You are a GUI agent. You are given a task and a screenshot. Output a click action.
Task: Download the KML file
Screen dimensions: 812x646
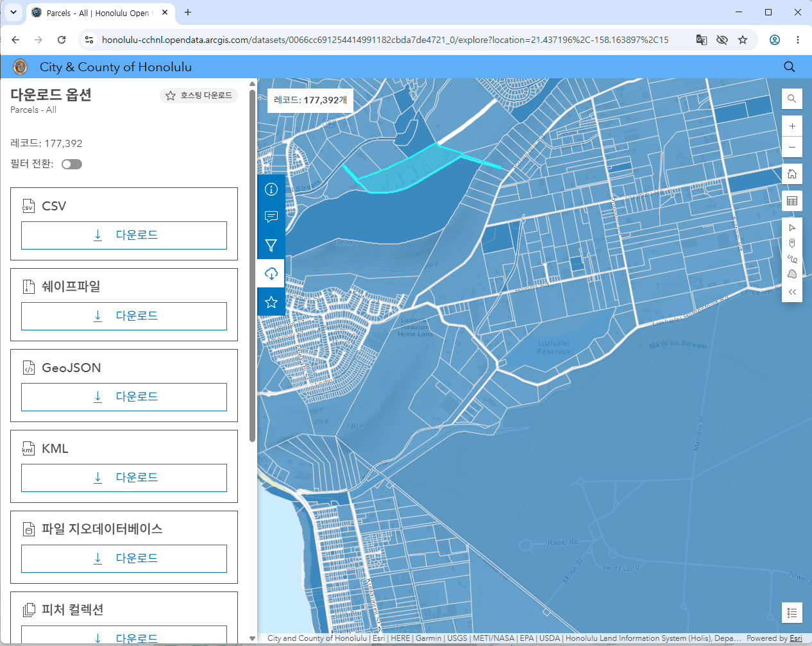coord(124,478)
